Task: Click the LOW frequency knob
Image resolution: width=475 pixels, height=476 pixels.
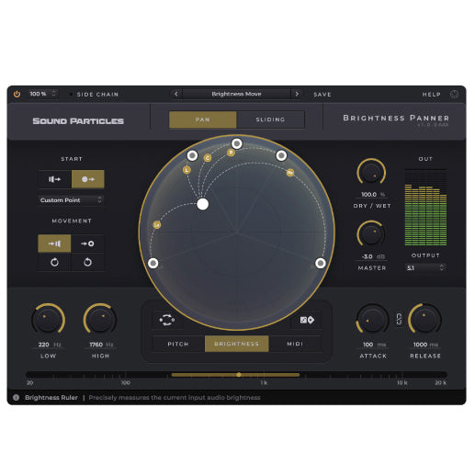Action: click(x=48, y=319)
